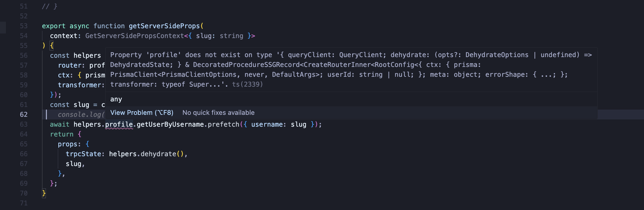
Task: Click the 'username' key on line 63
Action: click(267, 124)
